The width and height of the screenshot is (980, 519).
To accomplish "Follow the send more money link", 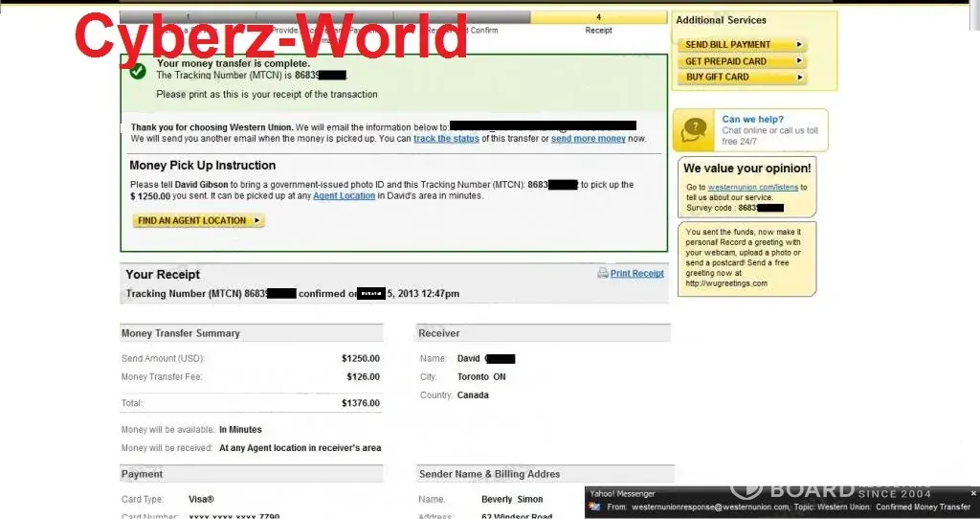I will coord(589,139).
